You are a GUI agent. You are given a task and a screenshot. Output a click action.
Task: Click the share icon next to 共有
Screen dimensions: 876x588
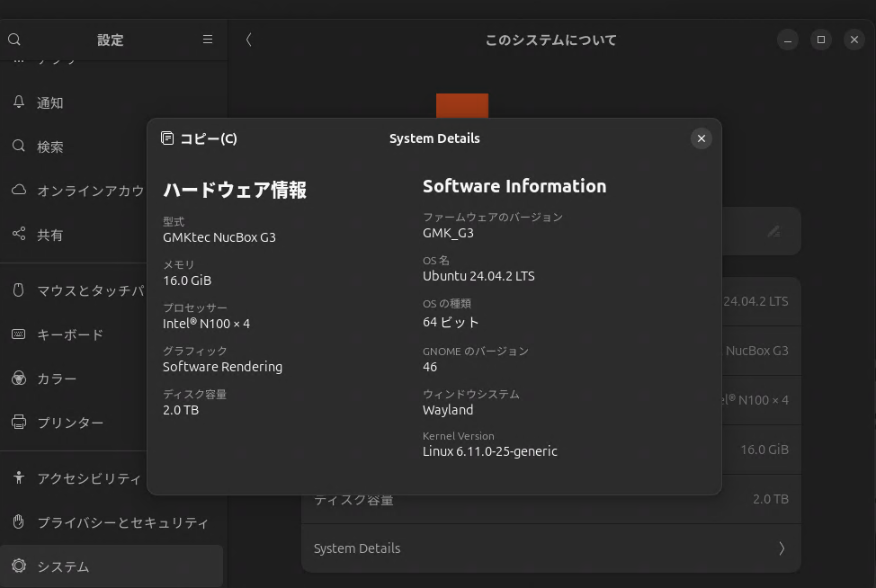coord(18,234)
